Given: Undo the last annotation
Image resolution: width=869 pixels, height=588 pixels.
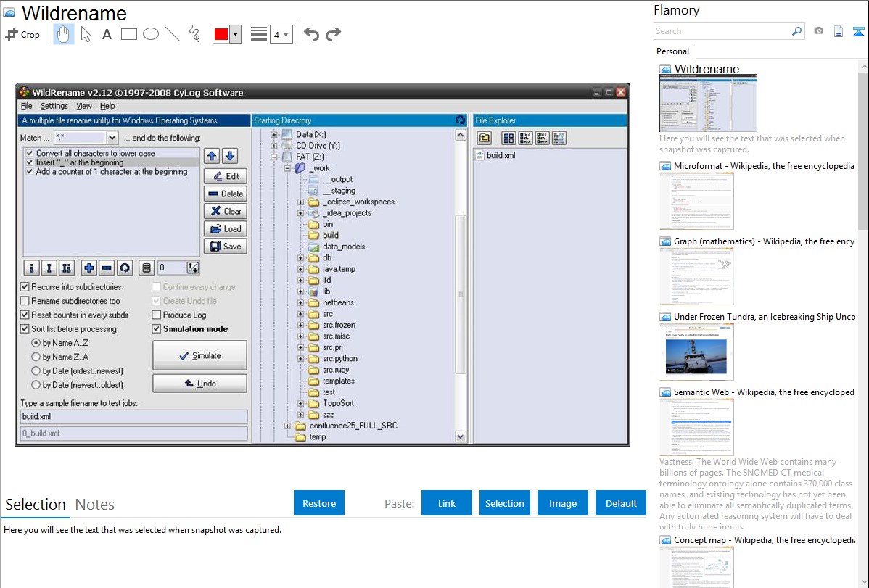Looking at the screenshot, I should coord(311,34).
